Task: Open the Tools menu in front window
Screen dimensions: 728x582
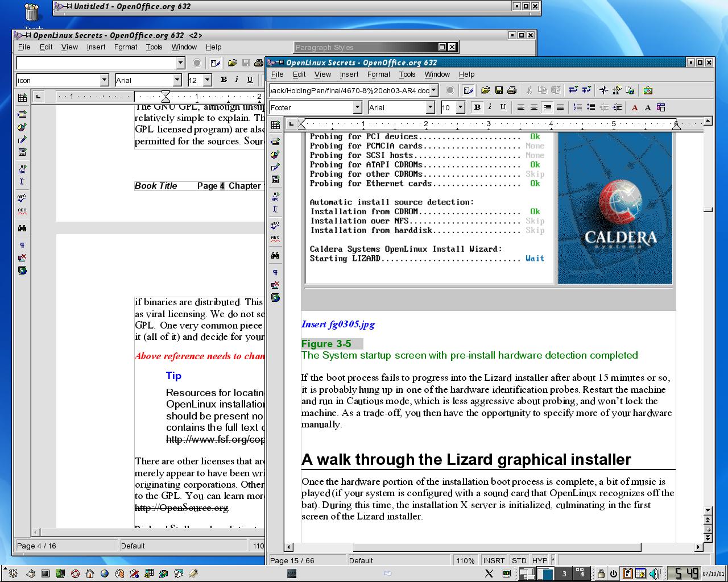Action: coord(407,74)
